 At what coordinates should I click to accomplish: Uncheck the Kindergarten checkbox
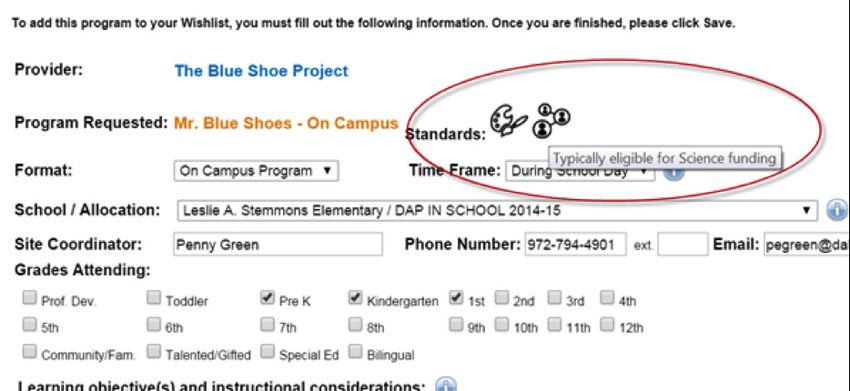(355, 298)
